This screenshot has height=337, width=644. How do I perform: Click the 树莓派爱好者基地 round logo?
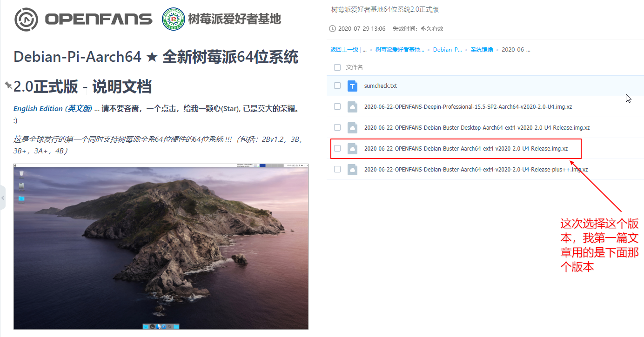[x=173, y=19]
